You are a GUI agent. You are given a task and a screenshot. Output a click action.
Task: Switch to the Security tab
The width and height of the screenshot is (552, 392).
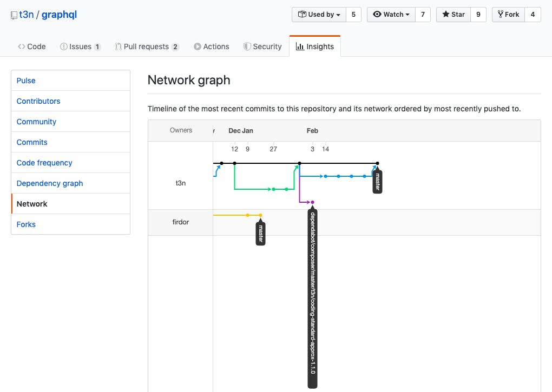pos(262,46)
